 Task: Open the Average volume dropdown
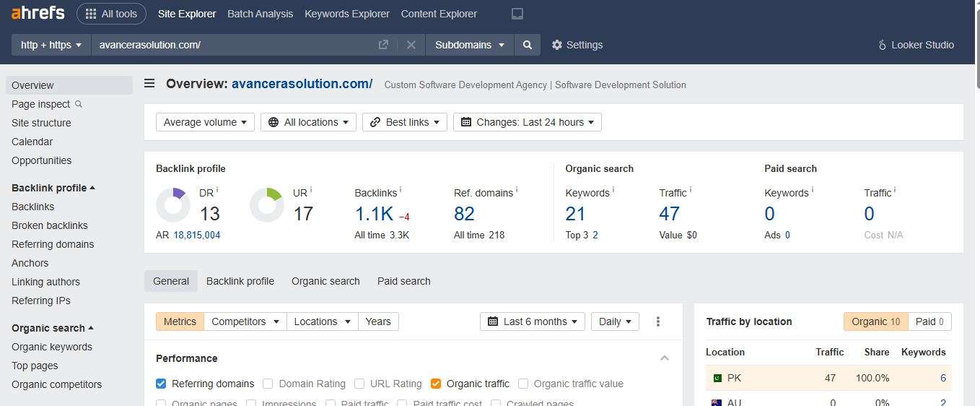(x=205, y=122)
